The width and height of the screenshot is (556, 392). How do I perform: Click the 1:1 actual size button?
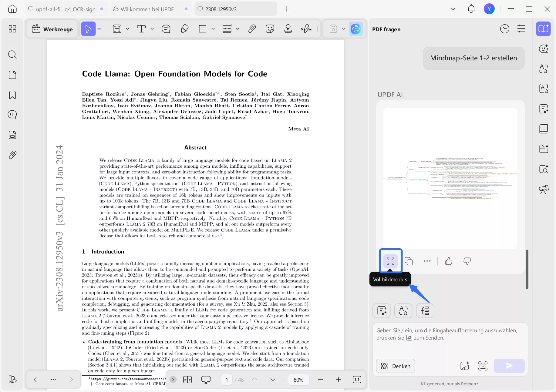357,380
